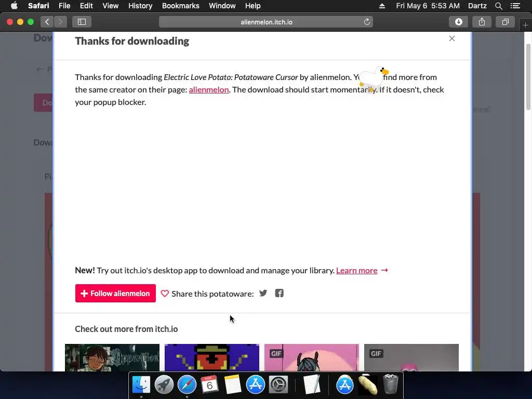The image size is (532, 399).
Task: Open Launchpad rocket in Dock
Action: coord(164,384)
